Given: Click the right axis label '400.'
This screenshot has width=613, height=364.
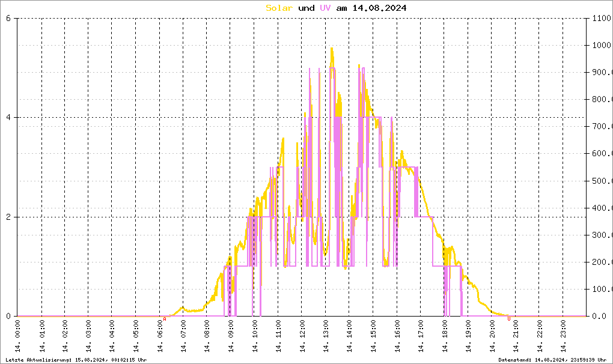Looking at the screenshot, I should point(602,208).
